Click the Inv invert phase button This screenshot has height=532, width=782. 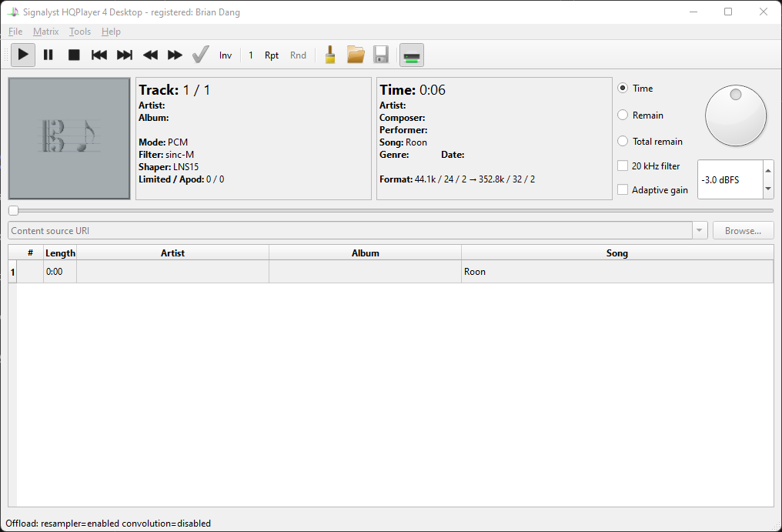(x=226, y=55)
